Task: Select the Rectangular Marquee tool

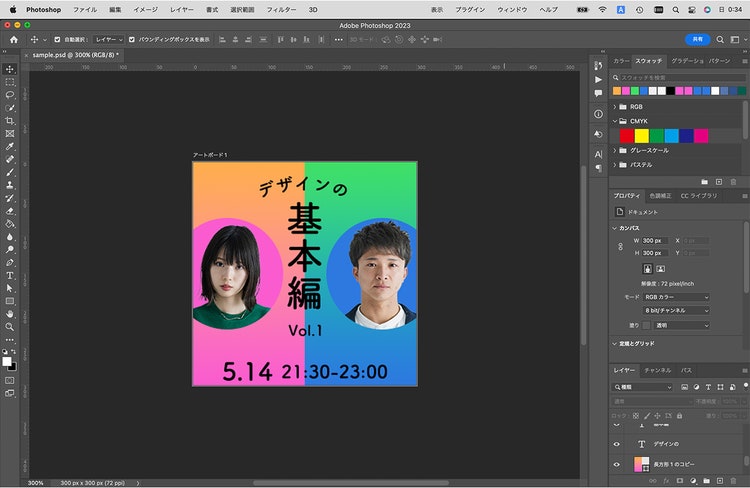Action: 10,82
